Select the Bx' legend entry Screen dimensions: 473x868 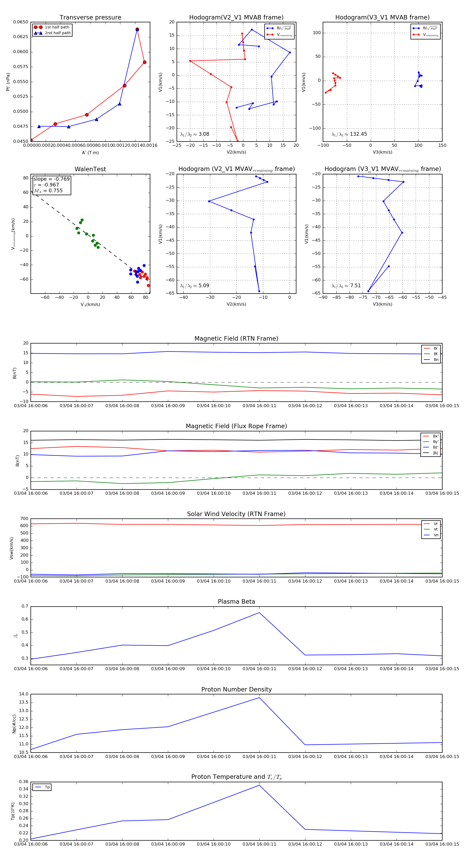click(x=431, y=436)
